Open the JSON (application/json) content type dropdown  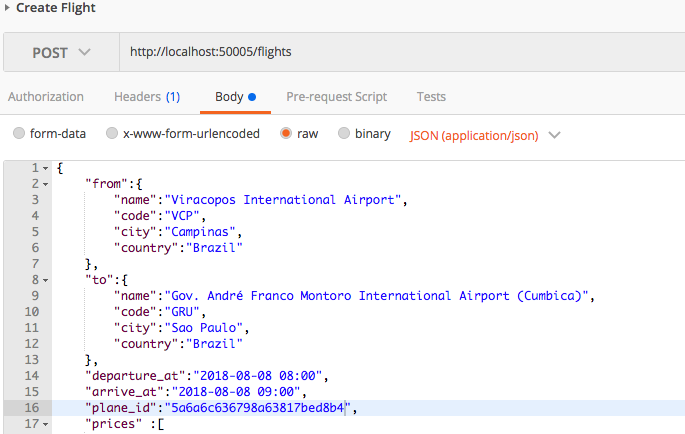coord(485,135)
